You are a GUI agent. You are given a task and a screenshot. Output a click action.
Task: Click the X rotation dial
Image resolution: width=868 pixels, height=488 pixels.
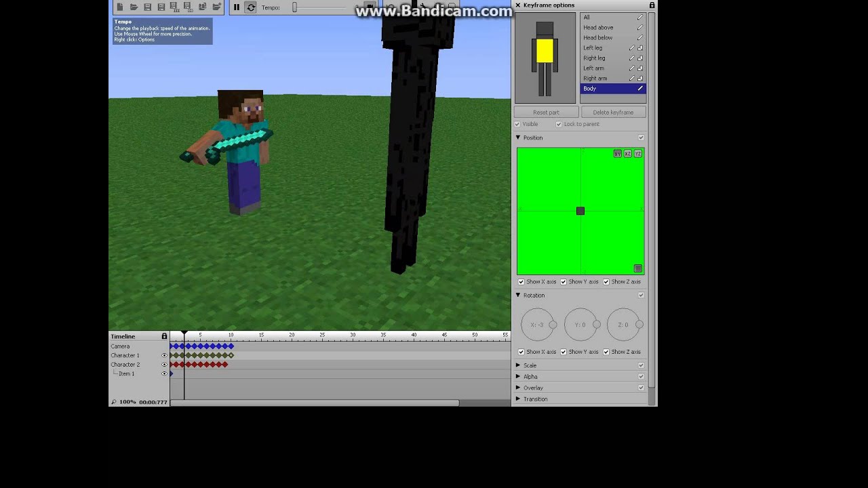[537, 325]
